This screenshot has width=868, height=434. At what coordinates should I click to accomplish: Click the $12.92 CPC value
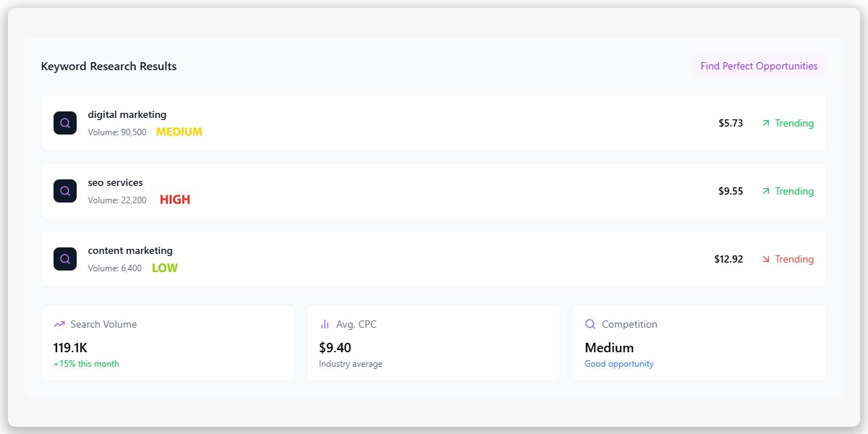728,259
